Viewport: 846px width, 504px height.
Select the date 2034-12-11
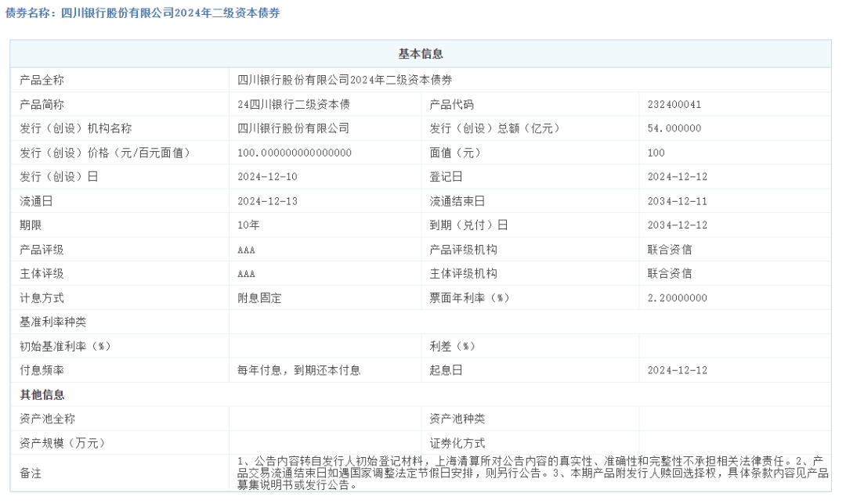click(678, 202)
